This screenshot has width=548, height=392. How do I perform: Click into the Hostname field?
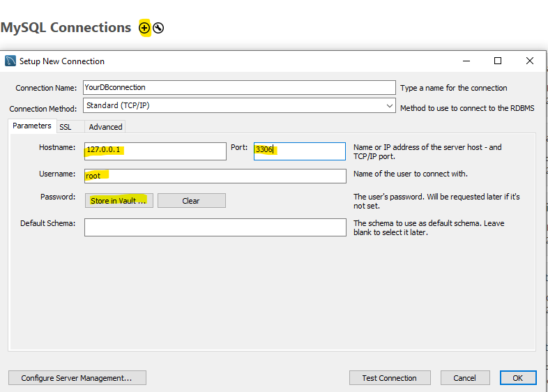155,151
